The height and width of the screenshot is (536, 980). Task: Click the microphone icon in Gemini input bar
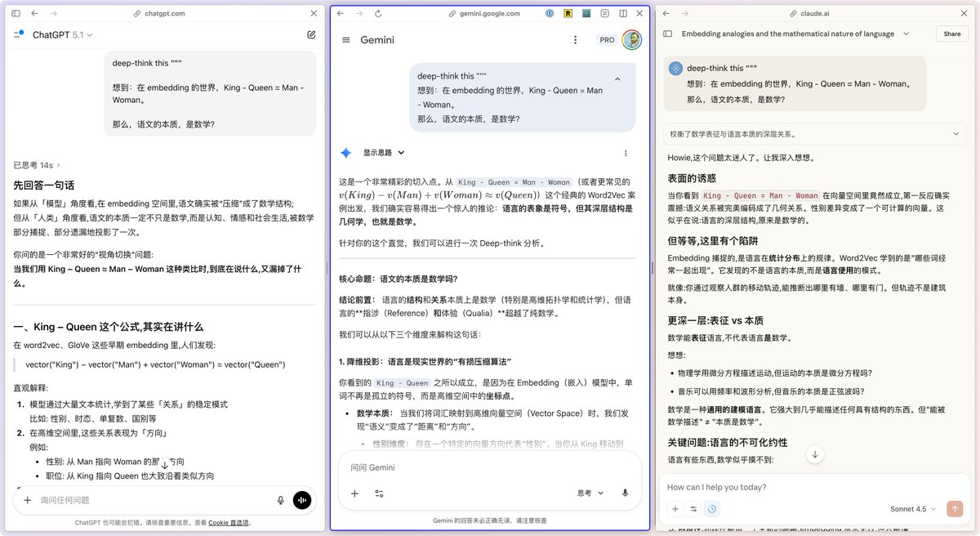coord(624,494)
